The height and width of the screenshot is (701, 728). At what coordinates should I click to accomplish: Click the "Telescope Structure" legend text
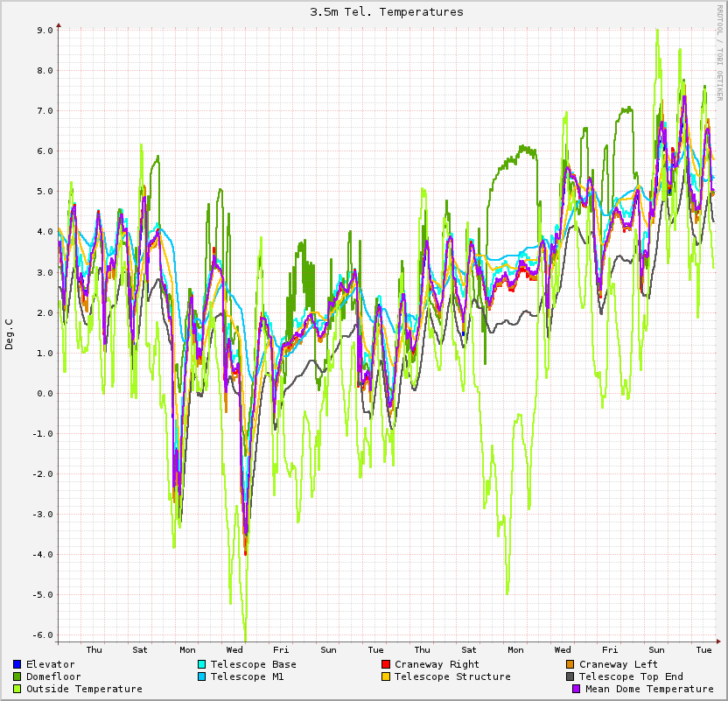452,676
